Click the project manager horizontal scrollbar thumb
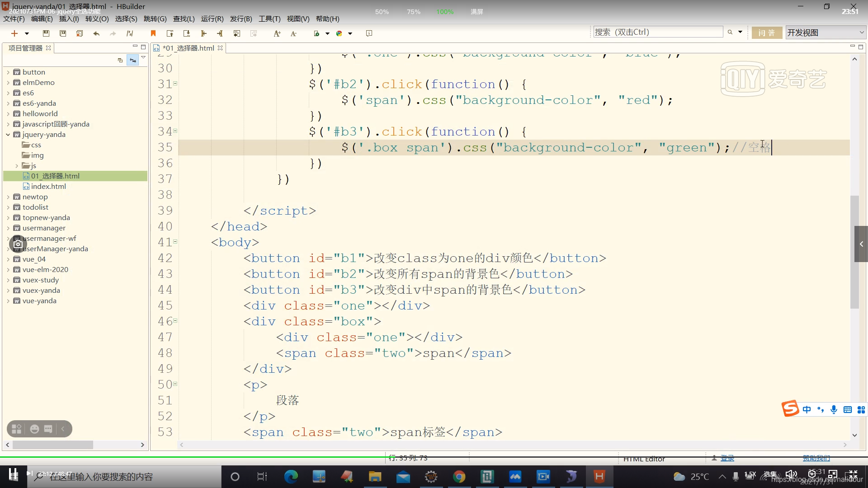This screenshot has height=488, width=868. pyautogui.click(x=53, y=445)
